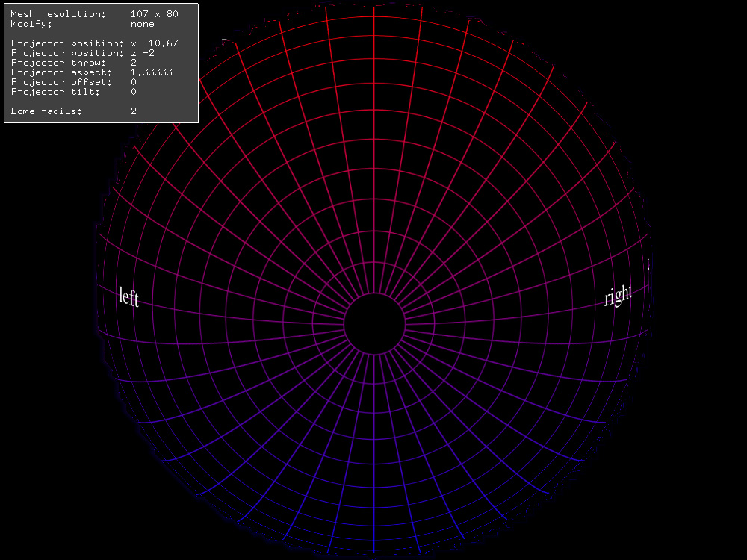Screen dimensions: 747x560
Task: Click the Projector position z -2 value
Action: point(143,53)
